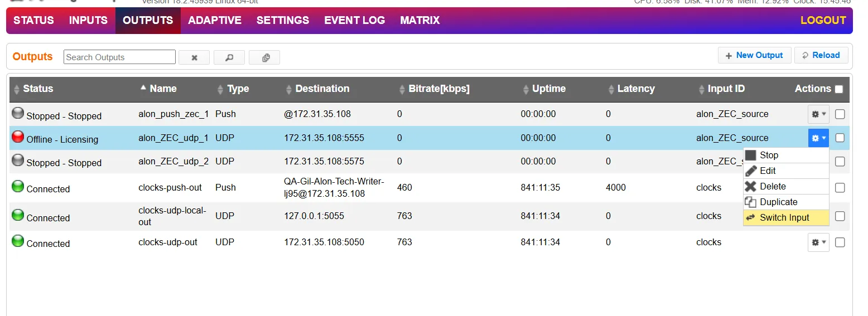Click the green status ball for clocks-push-out
The width and height of the screenshot is (868, 316).
pyautogui.click(x=18, y=186)
